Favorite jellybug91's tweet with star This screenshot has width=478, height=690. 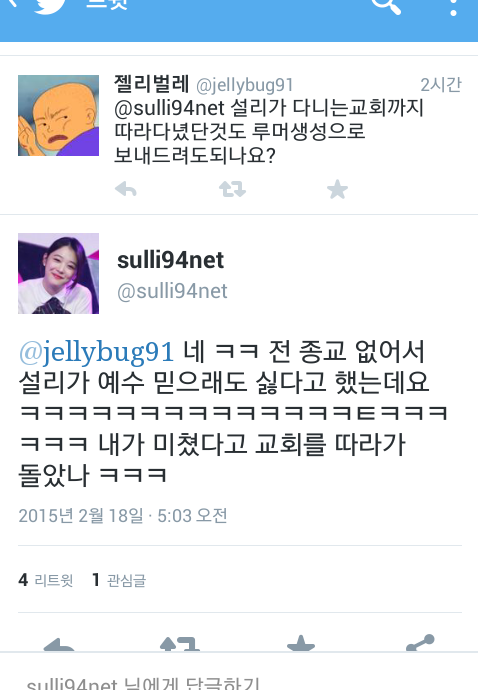coord(338,190)
